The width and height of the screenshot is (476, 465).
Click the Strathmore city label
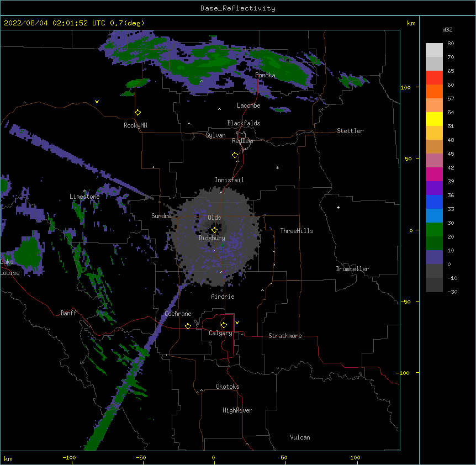tap(285, 336)
